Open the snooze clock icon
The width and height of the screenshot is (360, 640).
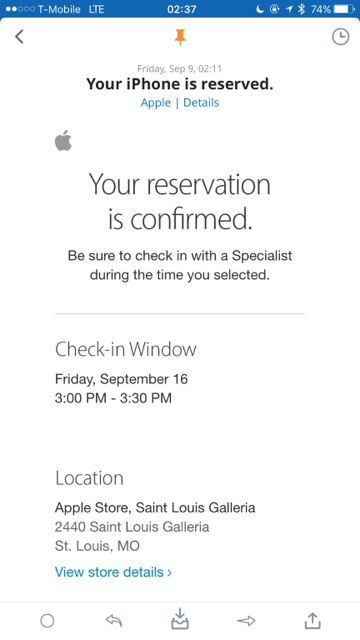click(x=340, y=37)
